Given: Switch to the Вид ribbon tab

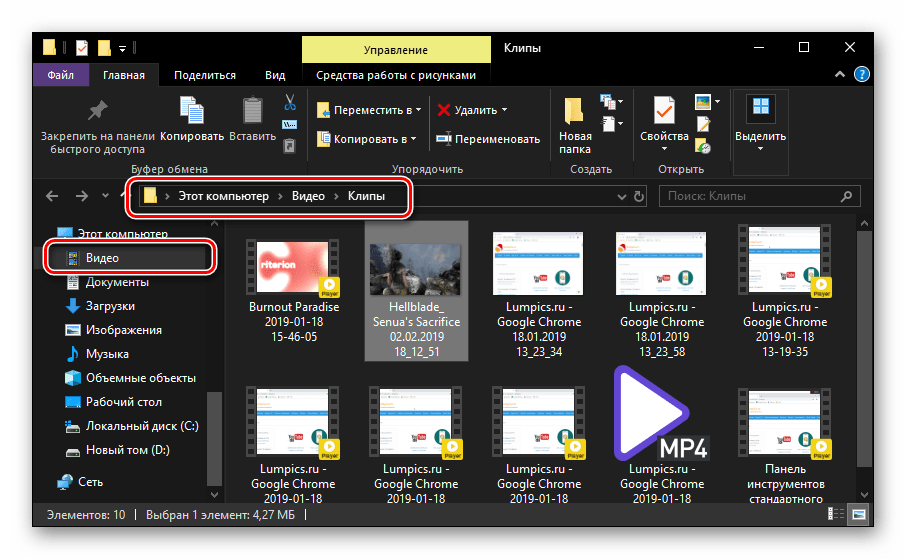Looking at the screenshot, I should 275,75.
